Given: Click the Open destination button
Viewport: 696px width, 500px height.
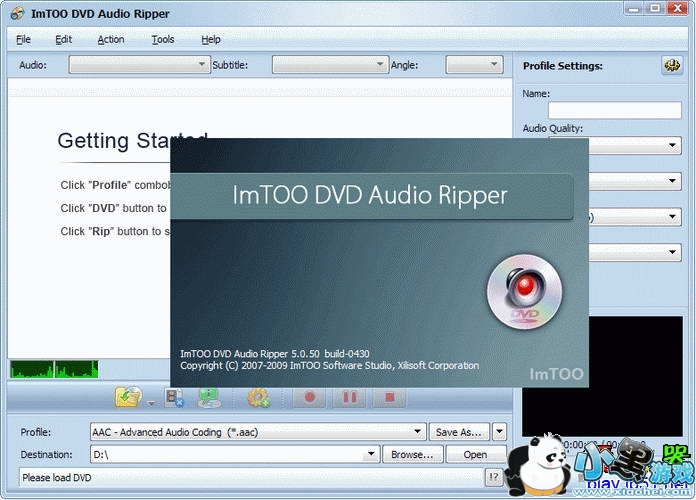Looking at the screenshot, I should [475, 454].
